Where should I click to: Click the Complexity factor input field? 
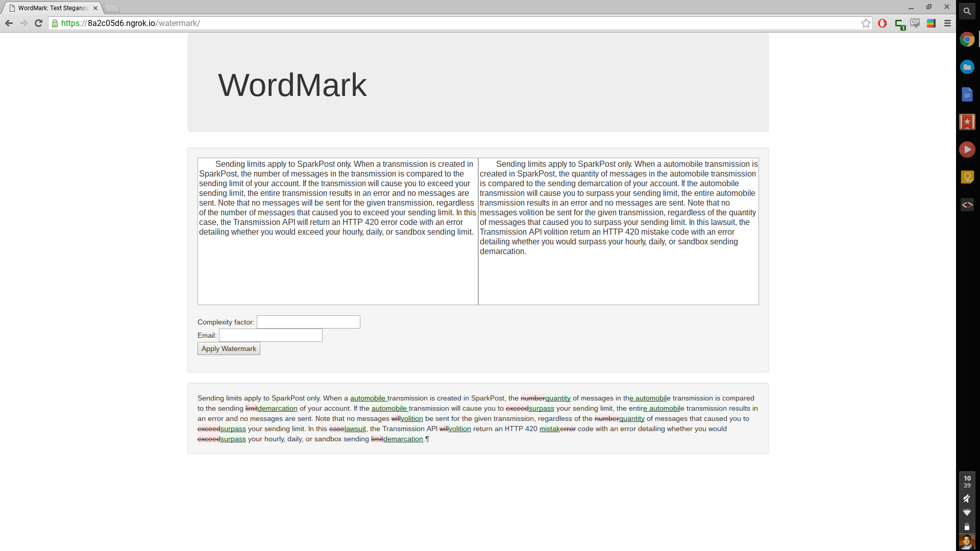(x=308, y=322)
